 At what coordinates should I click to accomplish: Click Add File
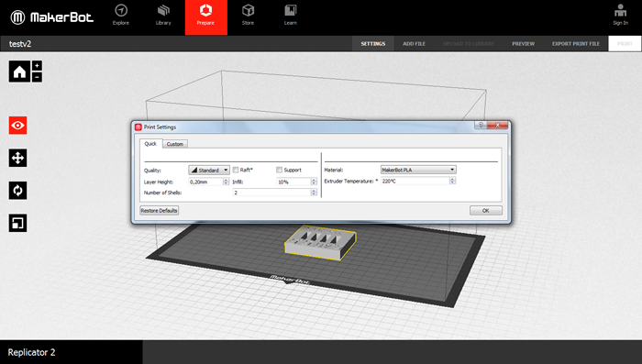(x=414, y=43)
